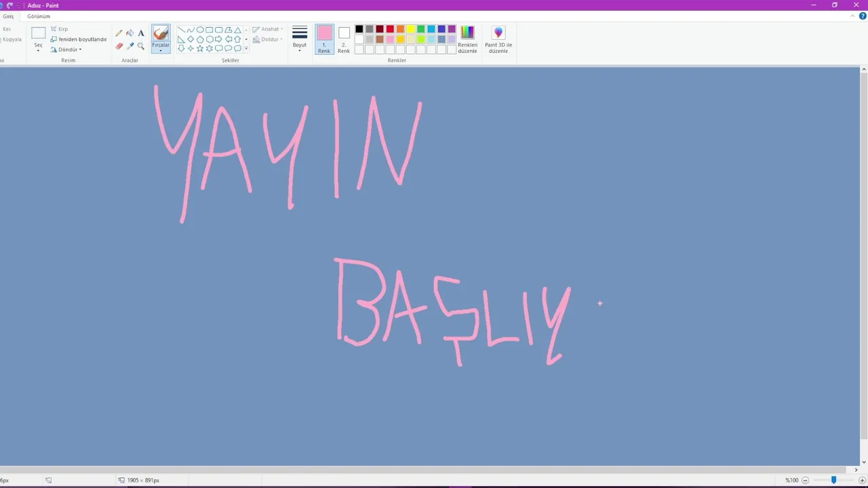
Task: Choose the Right triangle shape
Action: 181,39
